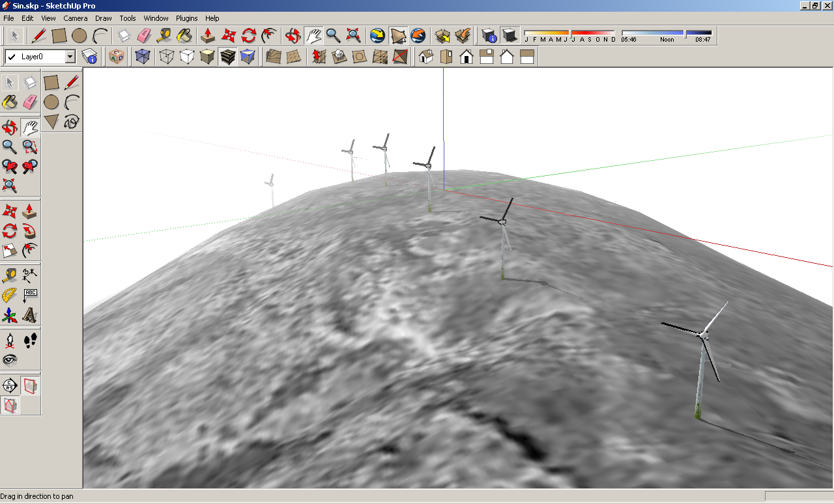
Task: Select the Eraser tool from the sidebar
Action: pos(30,102)
